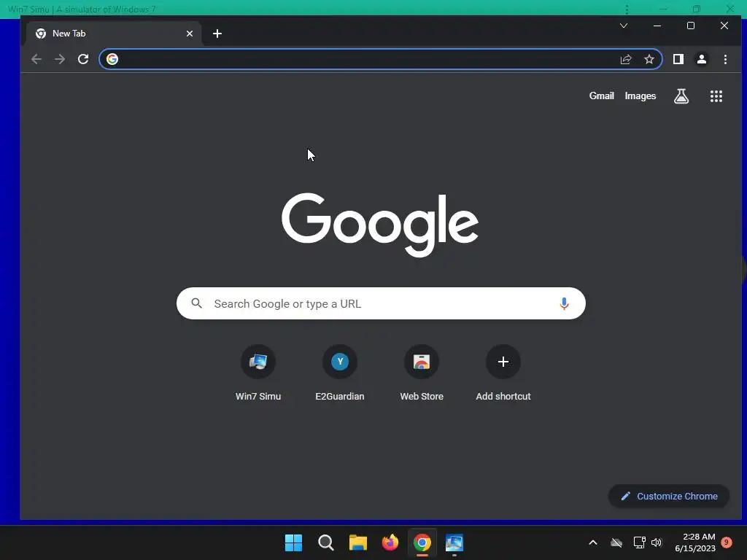Bookmark this tab with the star icon
Viewport: 747px width, 560px height.
point(649,59)
